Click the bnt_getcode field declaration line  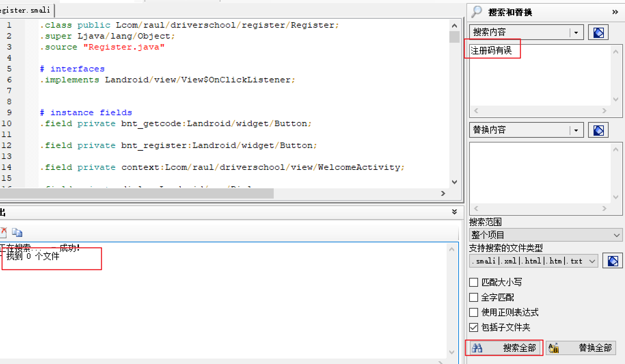click(176, 124)
